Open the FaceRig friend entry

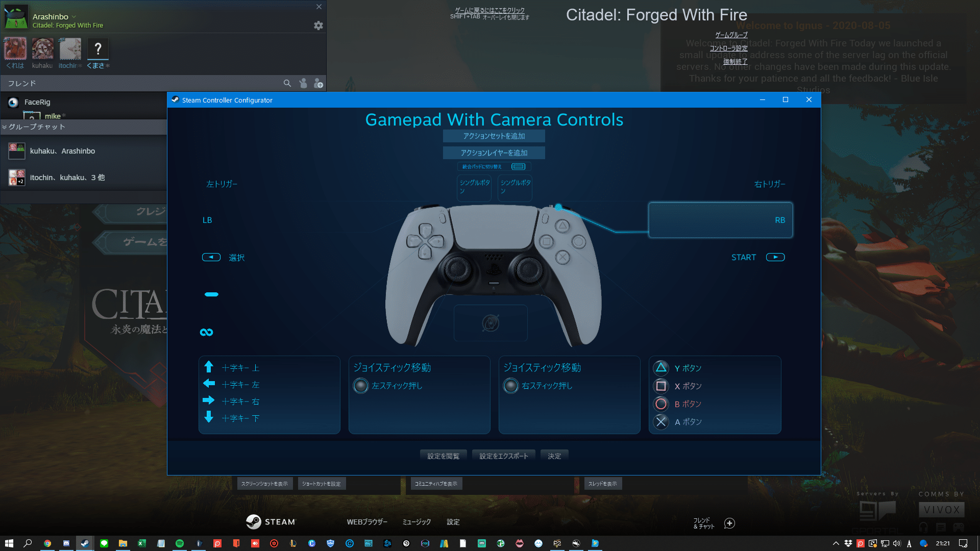pos(84,102)
